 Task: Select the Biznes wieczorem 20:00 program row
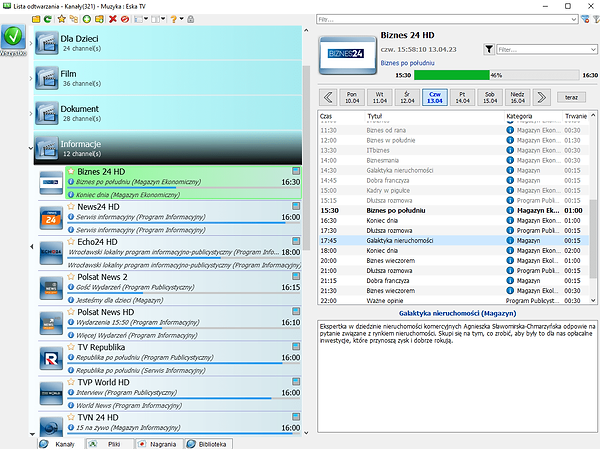coord(454,261)
